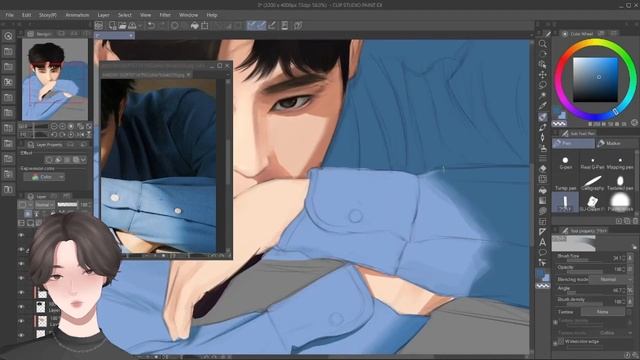Click the Undo arrow in command bar
Screen dimensions: 640x360
point(151,26)
